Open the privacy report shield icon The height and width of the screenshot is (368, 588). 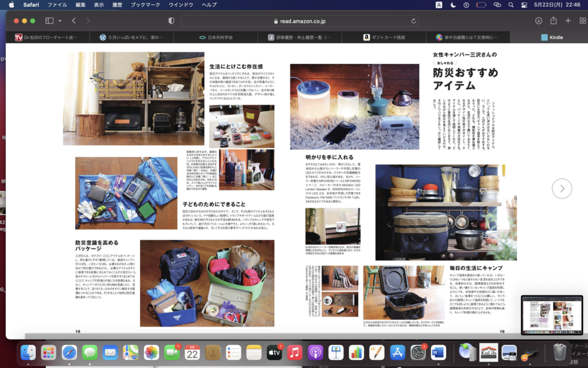(171, 21)
